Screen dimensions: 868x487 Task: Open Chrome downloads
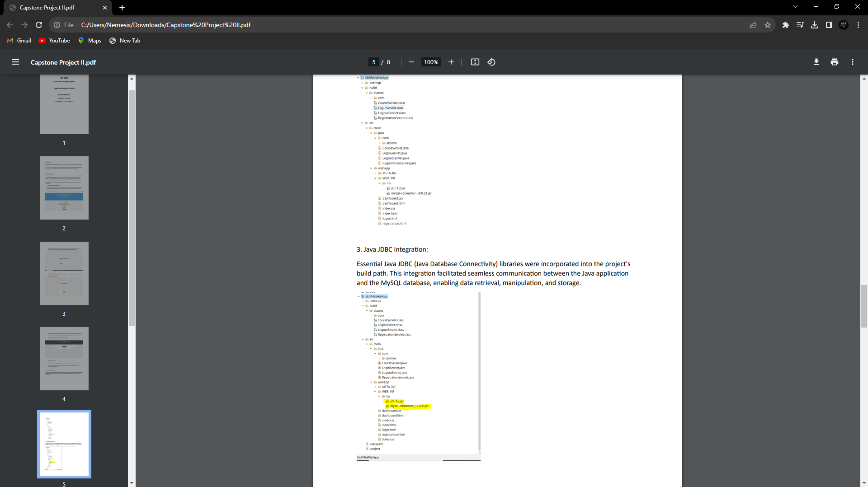(x=815, y=25)
